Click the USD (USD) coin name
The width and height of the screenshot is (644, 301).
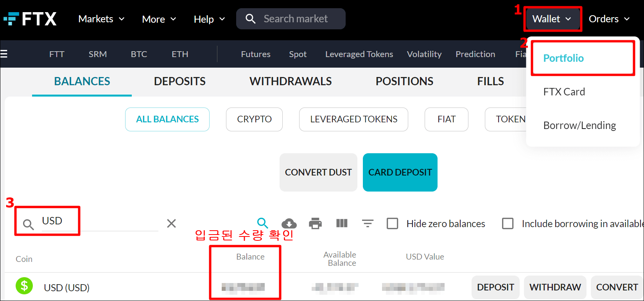point(67,288)
